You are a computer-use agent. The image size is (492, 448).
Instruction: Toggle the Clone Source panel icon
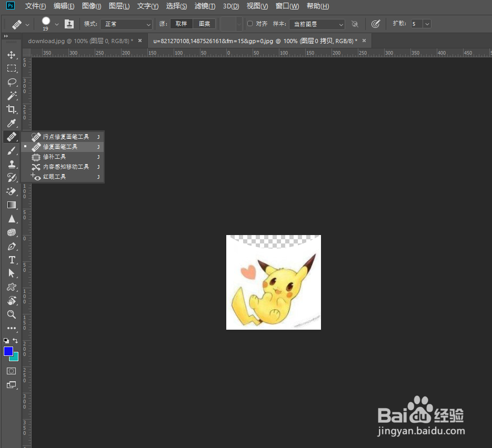point(69,24)
